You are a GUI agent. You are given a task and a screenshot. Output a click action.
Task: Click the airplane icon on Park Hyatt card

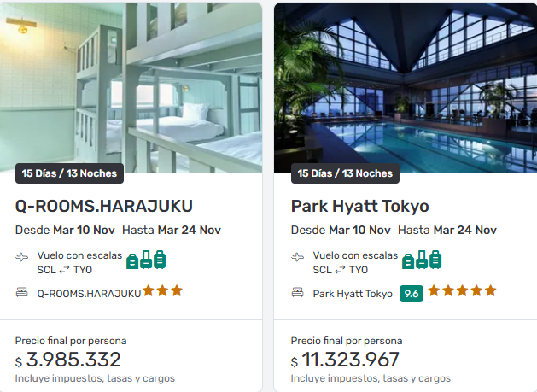click(x=298, y=256)
